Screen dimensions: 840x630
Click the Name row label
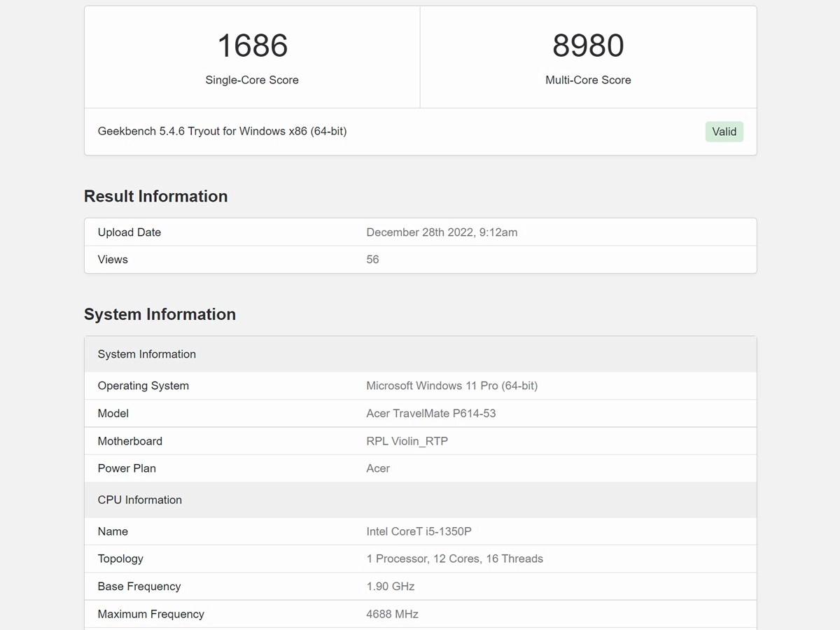click(x=113, y=531)
